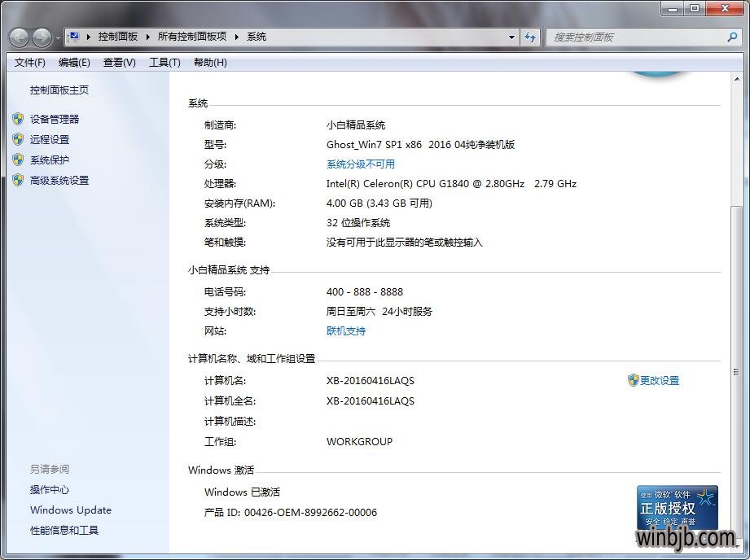Open the 帮助(H) menu
This screenshot has width=750, height=560.
pos(210,63)
